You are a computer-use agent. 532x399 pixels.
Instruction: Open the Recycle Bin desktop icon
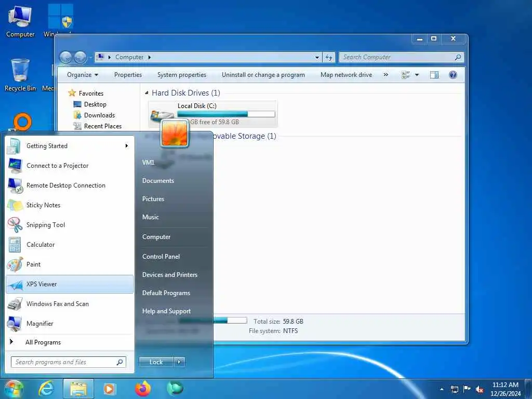(20, 75)
